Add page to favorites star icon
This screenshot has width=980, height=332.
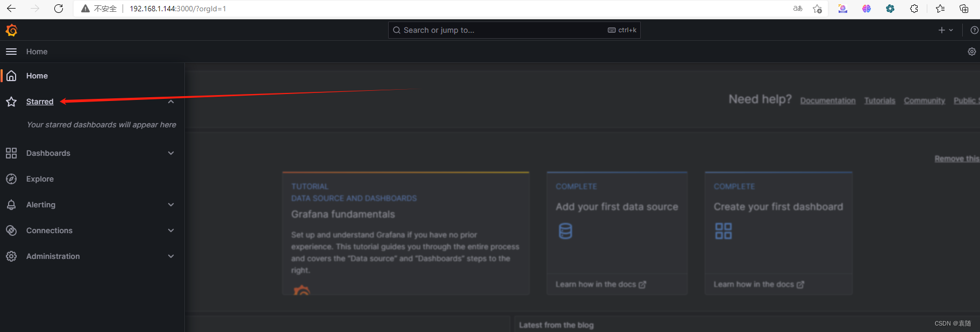[818, 9]
